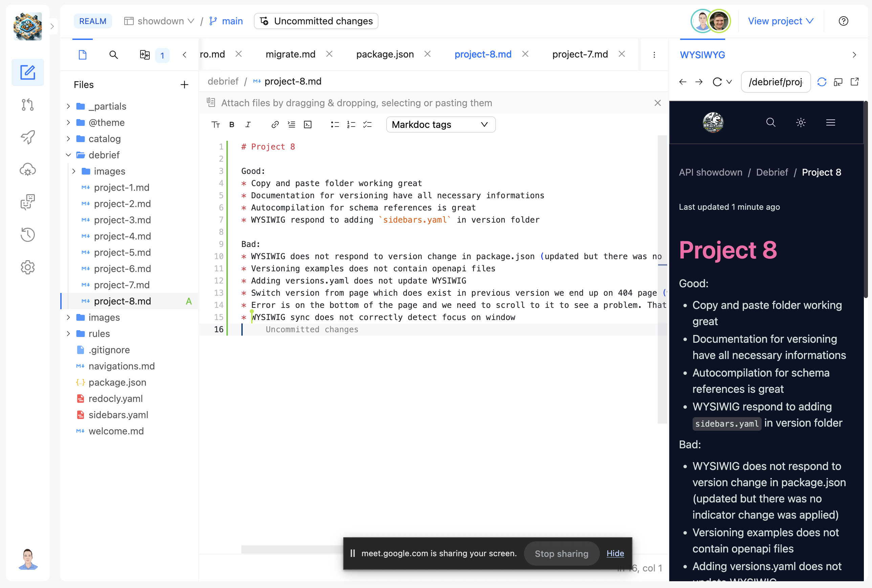Switch to the package.json tab

(385, 54)
